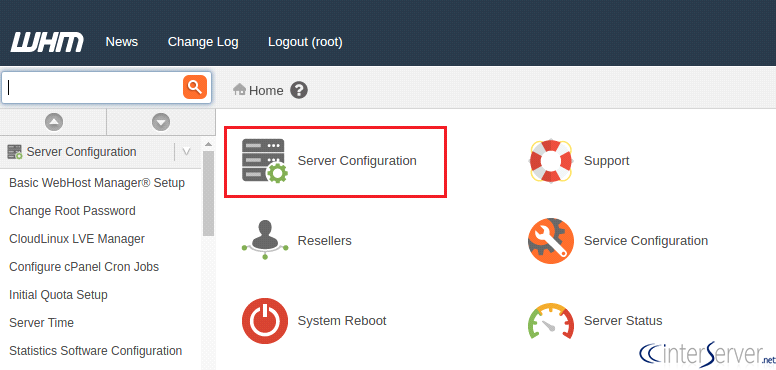The width and height of the screenshot is (776, 370).
Task: Open the Change Log page
Action: click(x=203, y=42)
